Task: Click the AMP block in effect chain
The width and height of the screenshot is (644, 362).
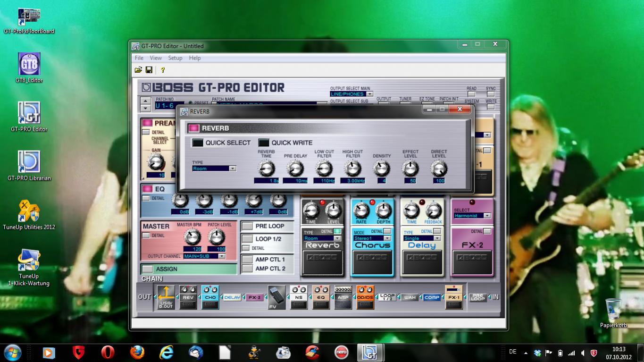Action: pos(343,297)
